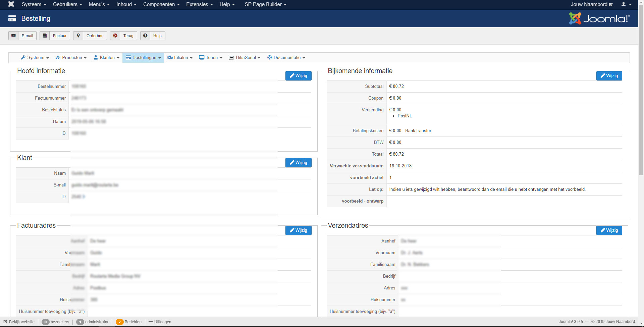Open the user account dropdown arrow
Viewport: 644px width, 327px height.
(x=630, y=5)
